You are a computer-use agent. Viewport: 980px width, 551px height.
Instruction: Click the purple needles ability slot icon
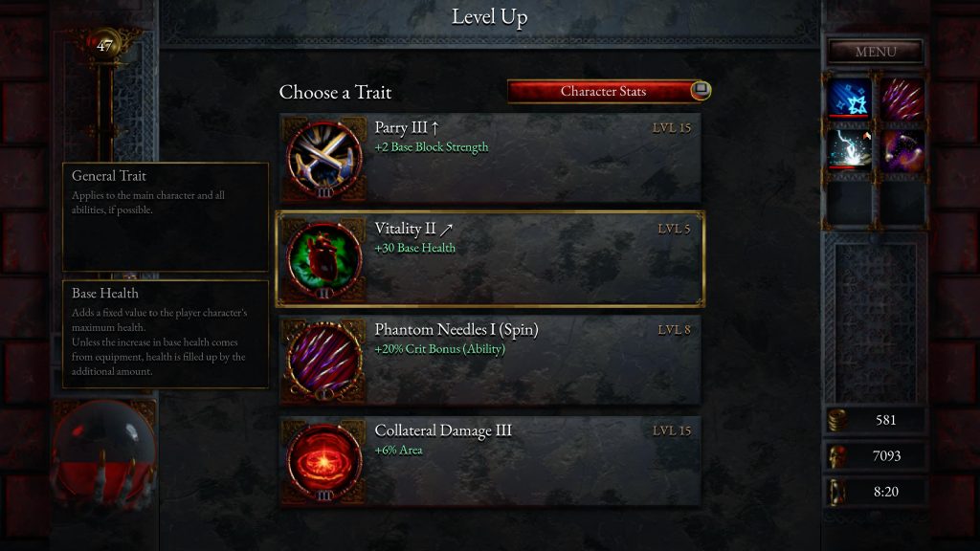point(902,99)
